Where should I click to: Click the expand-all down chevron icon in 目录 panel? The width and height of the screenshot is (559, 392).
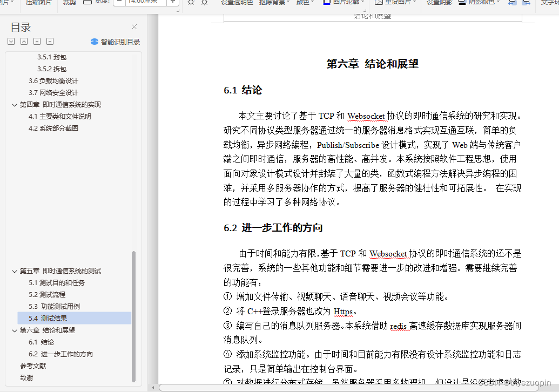pos(11,42)
